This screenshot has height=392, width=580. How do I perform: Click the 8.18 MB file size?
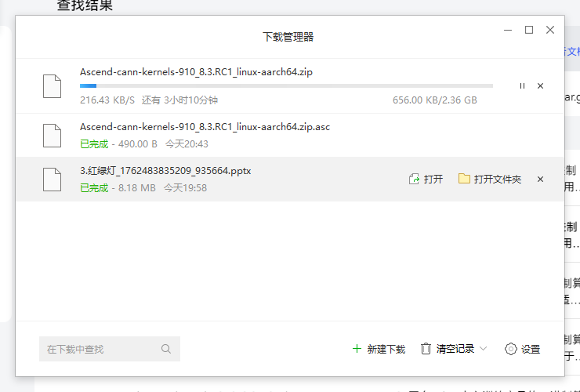(x=137, y=188)
